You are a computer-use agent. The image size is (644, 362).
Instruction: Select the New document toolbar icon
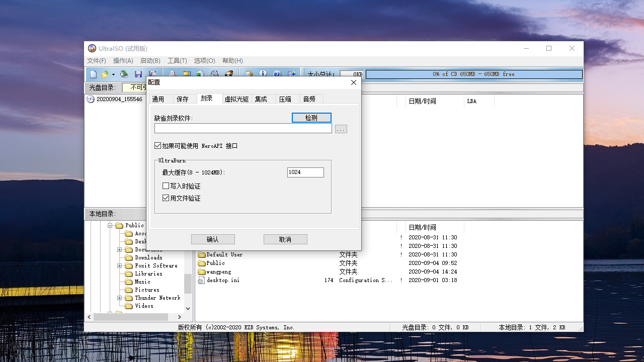click(x=93, y=74)
